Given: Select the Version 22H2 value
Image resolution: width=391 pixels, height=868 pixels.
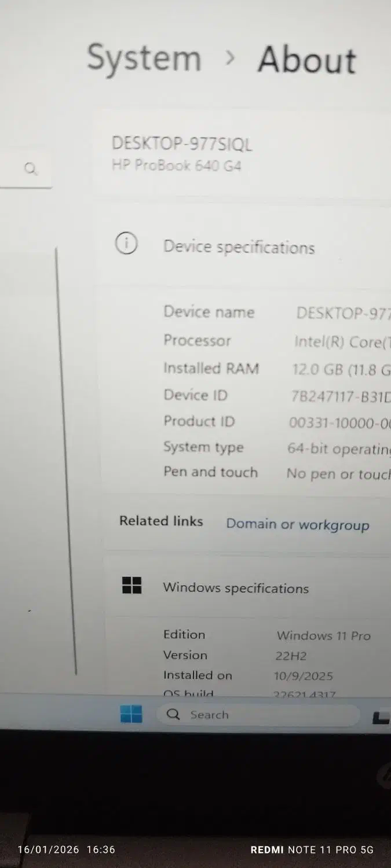Looking at the screenshot, I should coord(291,656).
